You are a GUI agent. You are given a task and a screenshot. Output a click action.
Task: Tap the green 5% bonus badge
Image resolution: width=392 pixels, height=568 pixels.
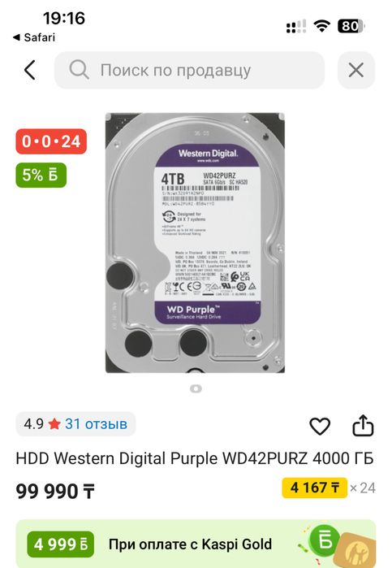tap(41, 175)
